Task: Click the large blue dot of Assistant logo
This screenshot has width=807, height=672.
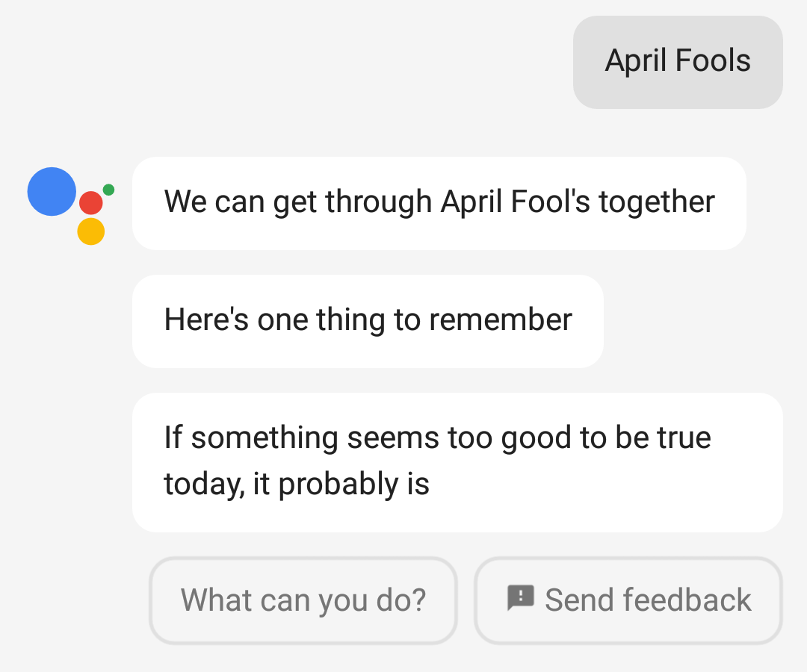Action: point(52,192)
